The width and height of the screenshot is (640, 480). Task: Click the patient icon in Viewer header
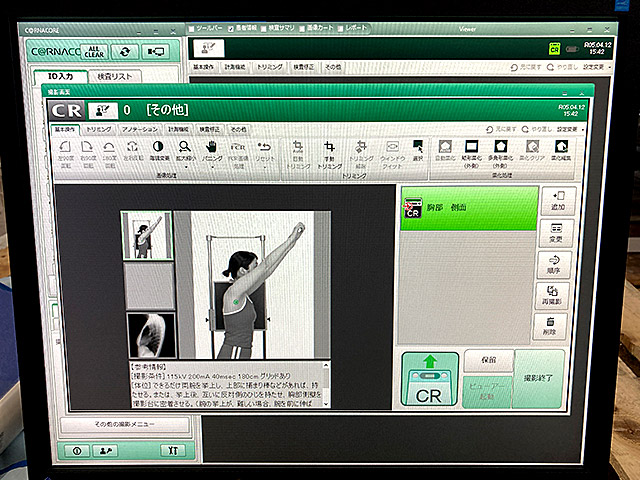[209, 49]
